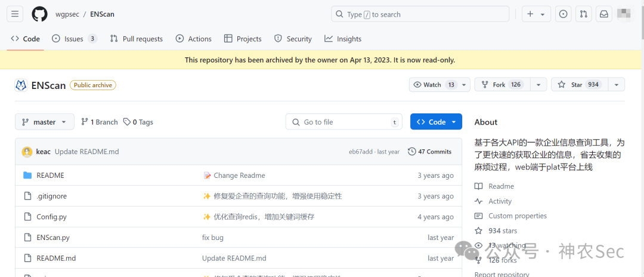The height and width of the screenshot is (277, 644).
Task: Switch to the Issues tab
Action: pos(75,39)
